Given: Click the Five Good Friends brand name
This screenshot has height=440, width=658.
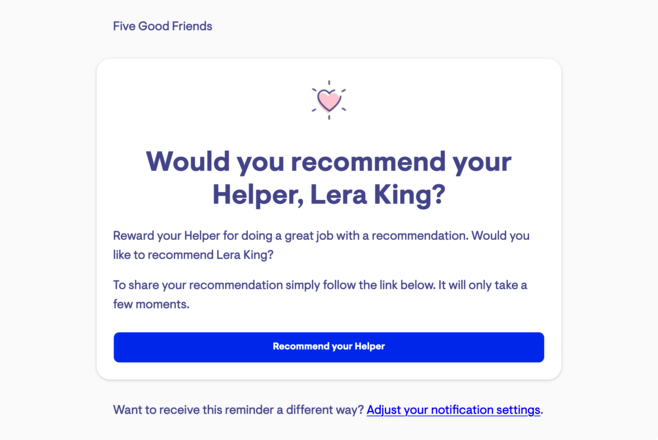Looking at the screenshot, I should click(162, 26).
